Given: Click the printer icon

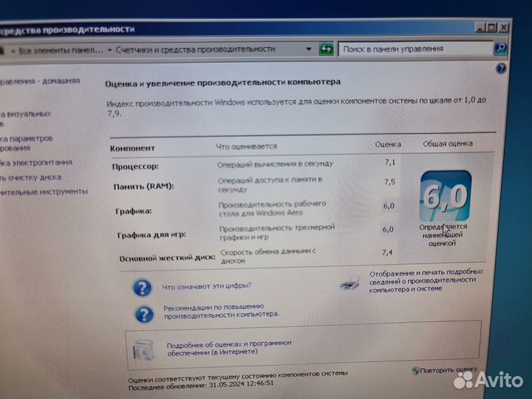Looking at the screenshot, I should point(350,282).
